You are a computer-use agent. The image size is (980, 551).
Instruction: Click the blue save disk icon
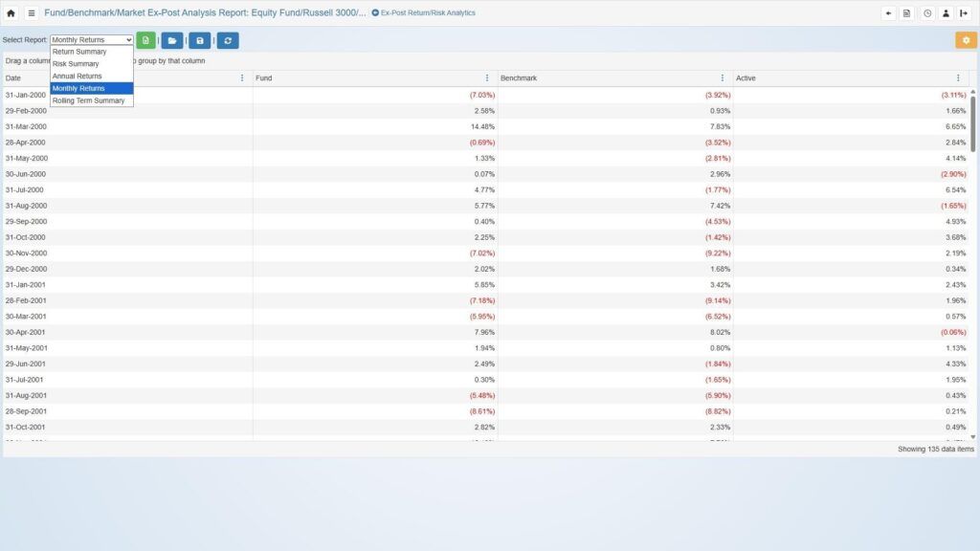199,40
